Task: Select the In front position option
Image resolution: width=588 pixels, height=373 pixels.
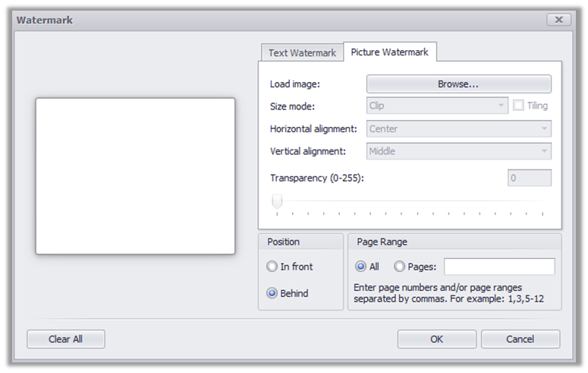Action: click(272, 267)
